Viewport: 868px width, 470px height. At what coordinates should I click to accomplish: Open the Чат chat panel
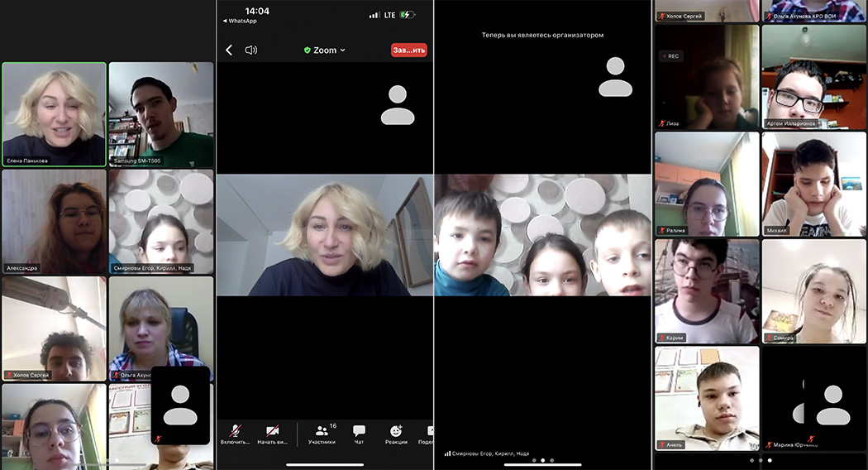pos(359,434)
